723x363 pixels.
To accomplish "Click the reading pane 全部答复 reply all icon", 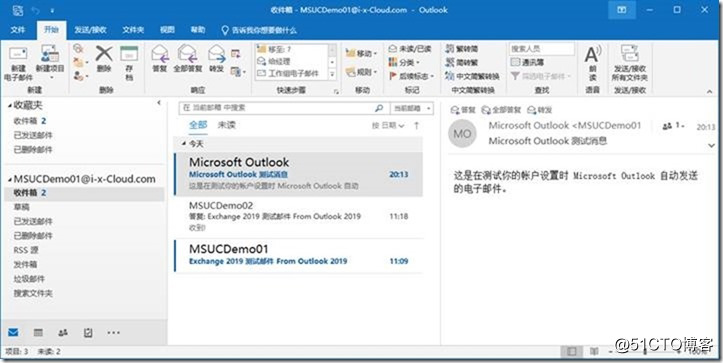I will (501, 110).
